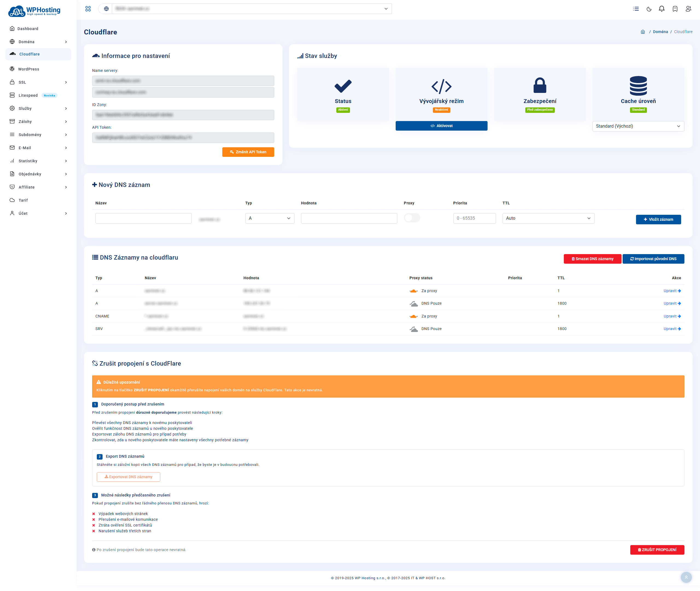
Task: Expand the Doména sidebar menu
Action: (x=38, y=42)
